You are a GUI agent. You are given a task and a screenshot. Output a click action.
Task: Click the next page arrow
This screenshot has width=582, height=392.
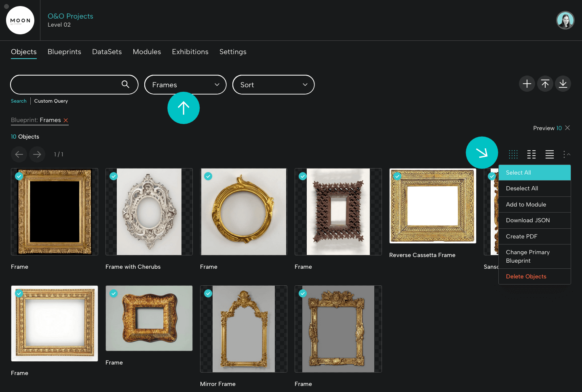[37, 154]
